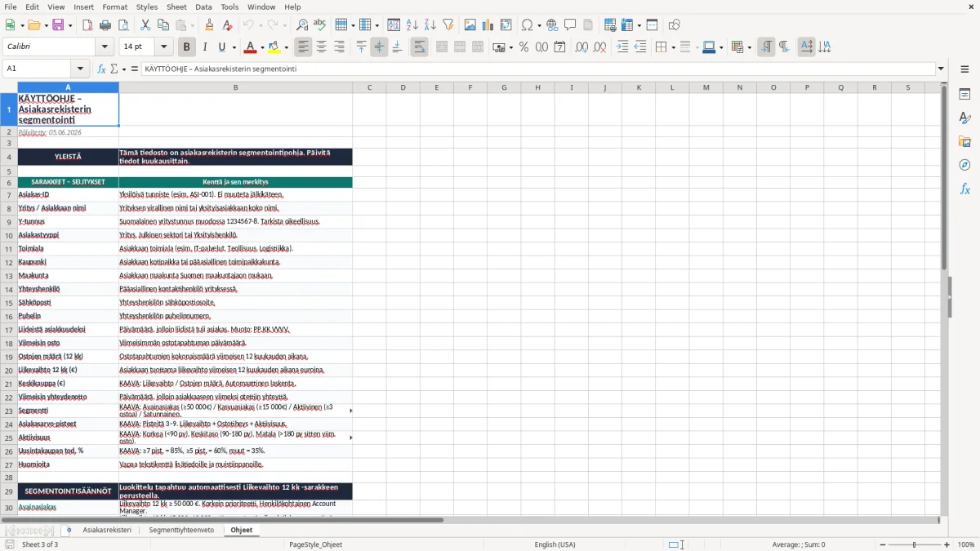The height and width of the screenshot is (551, 980).
Task: Open the Font Size dropdown
Action: click(163, 47)
